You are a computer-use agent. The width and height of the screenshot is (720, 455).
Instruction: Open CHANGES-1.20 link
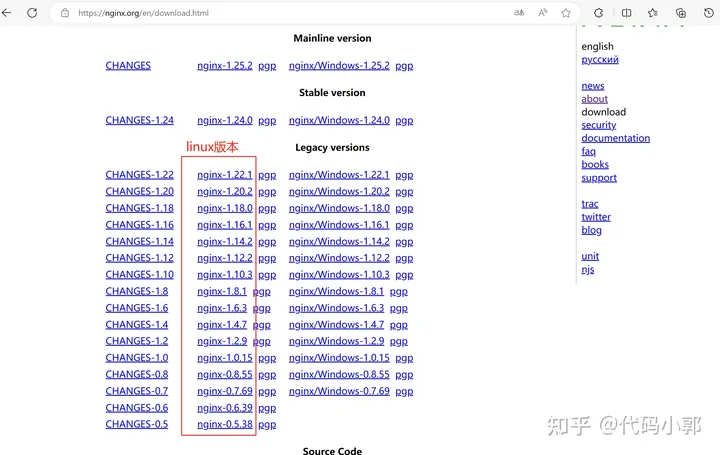(140, 191)
